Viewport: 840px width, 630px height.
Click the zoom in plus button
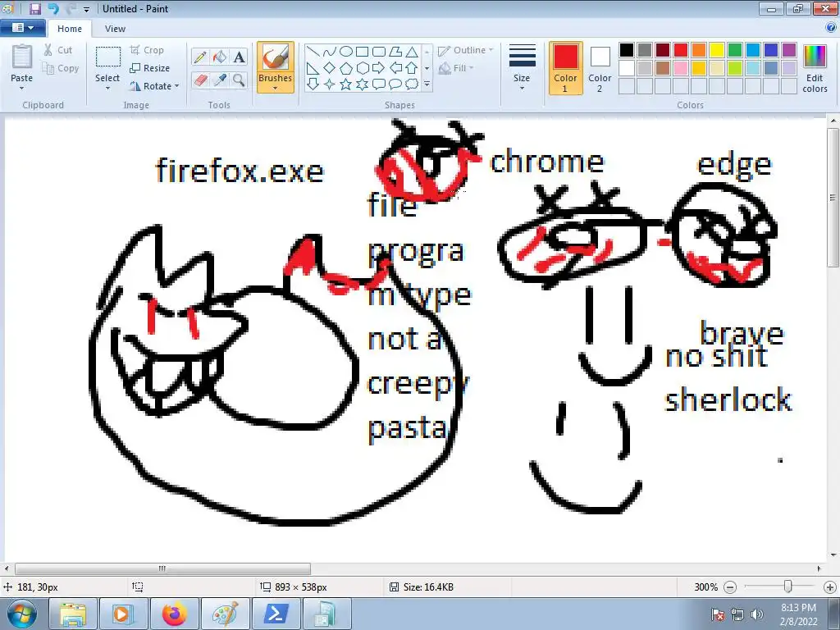pyautogui.click(x=830, y=587)
